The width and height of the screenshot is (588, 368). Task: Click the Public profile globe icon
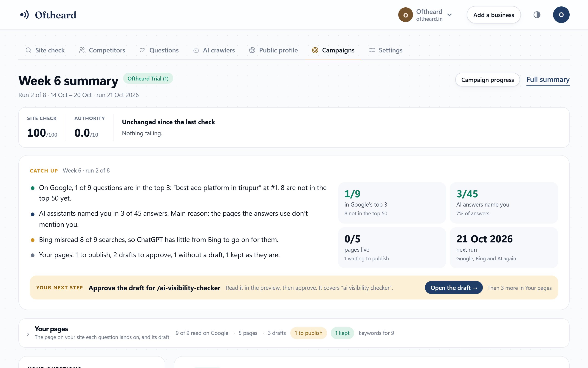(252, 50)
